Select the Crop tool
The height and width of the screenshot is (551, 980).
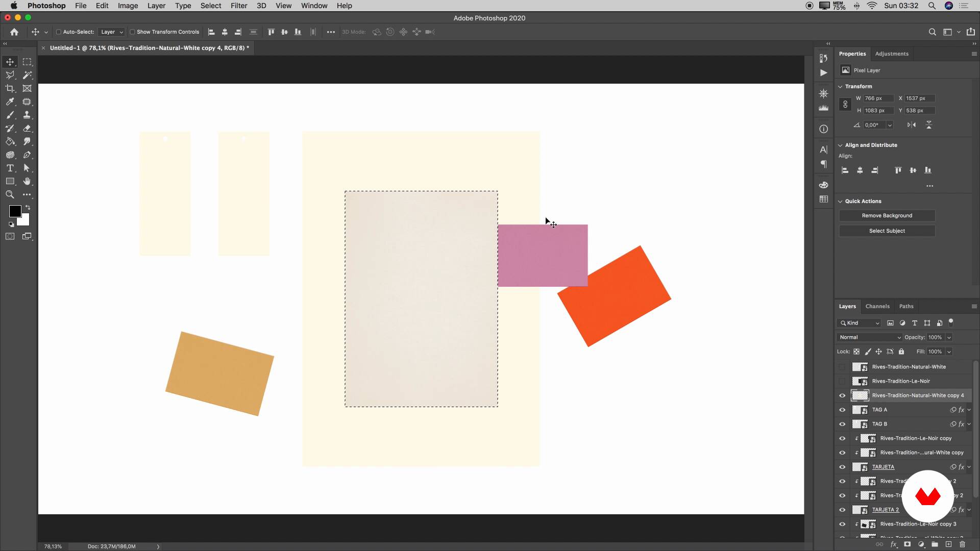click(10, 88)
